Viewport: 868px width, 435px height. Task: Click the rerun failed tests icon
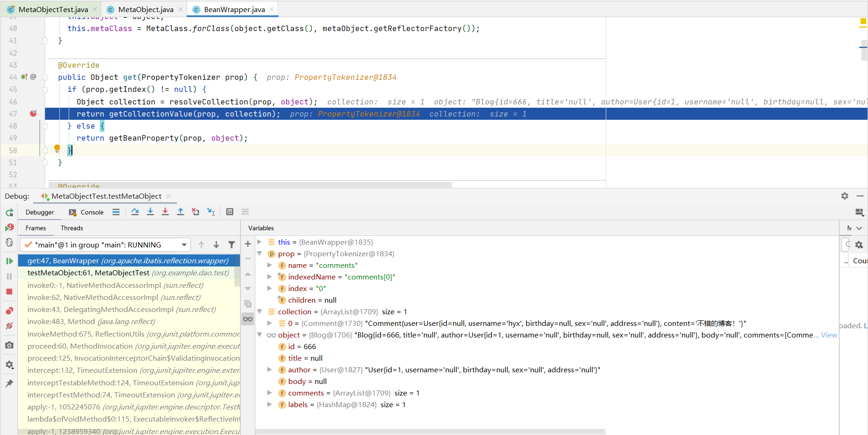coord(9,227)
